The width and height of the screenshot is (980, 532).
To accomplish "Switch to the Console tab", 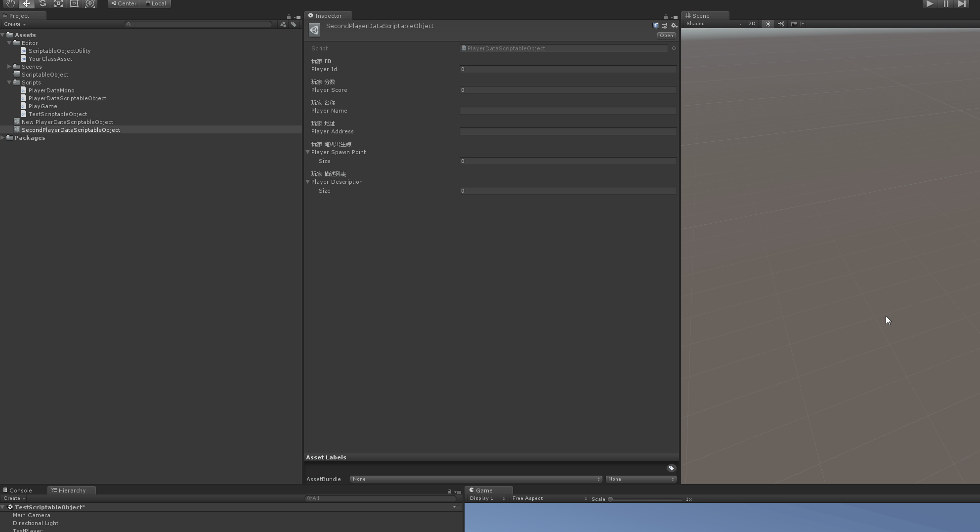I will click(20, 490).
